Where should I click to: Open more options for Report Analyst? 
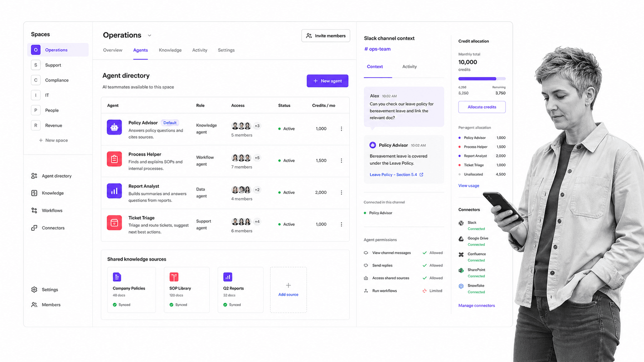(x=341, y=192)
